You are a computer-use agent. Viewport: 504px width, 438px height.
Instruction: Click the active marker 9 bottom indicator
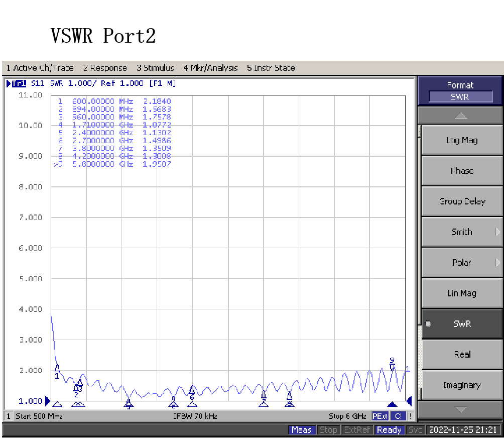pyautogui.click(x=392, y=404)
